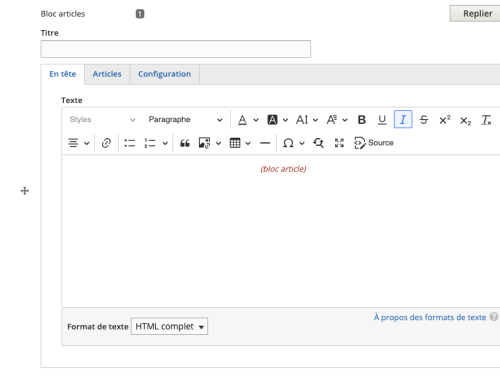Turn off the active italic button

[x=403, y=119]
